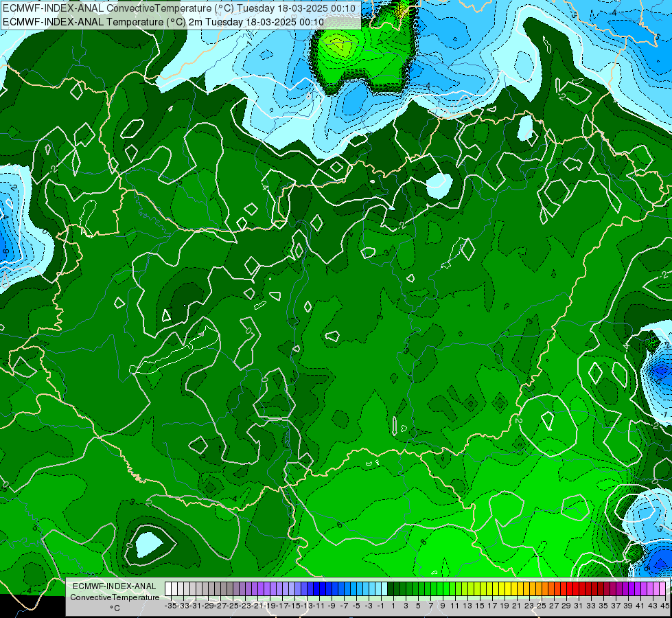
Task: Click the ConvectiveTemperature title line at top
Action: [x=179, y=8]
